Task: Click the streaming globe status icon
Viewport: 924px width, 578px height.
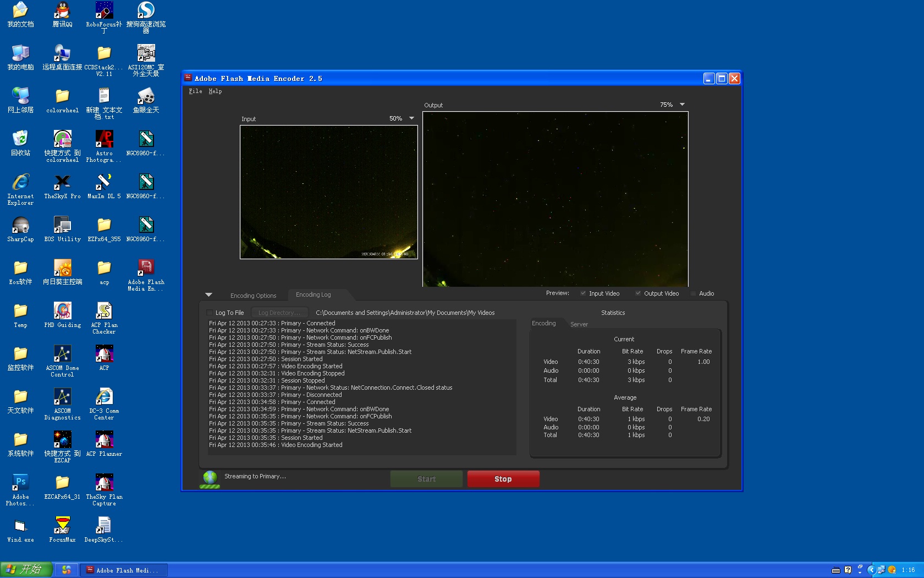Action: 210,479
